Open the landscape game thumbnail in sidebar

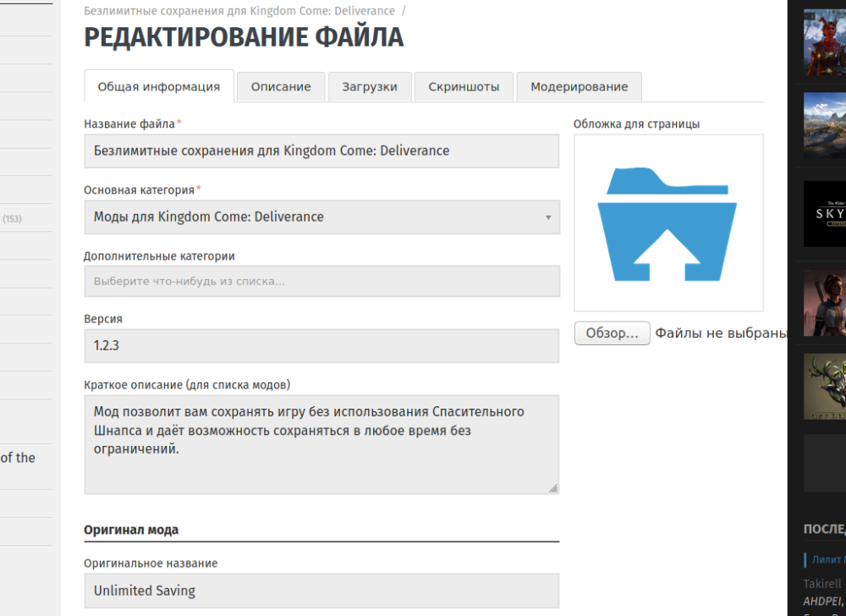pos(825,125)
